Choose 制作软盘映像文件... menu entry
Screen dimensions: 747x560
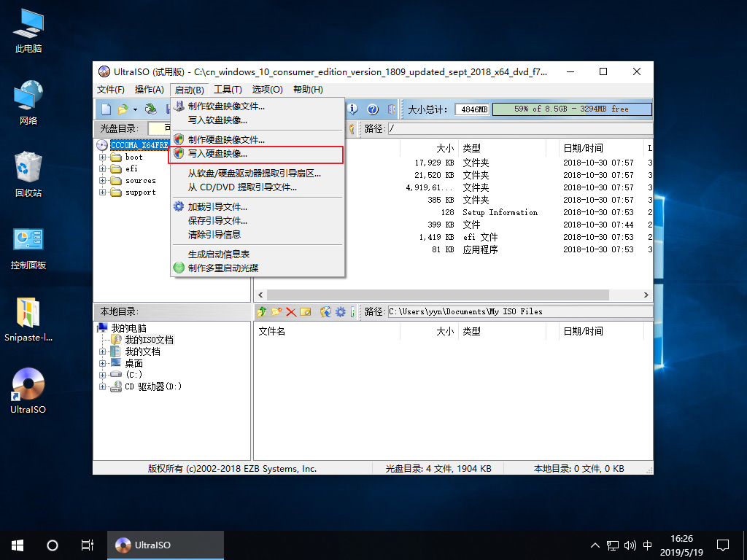(257, 106)
